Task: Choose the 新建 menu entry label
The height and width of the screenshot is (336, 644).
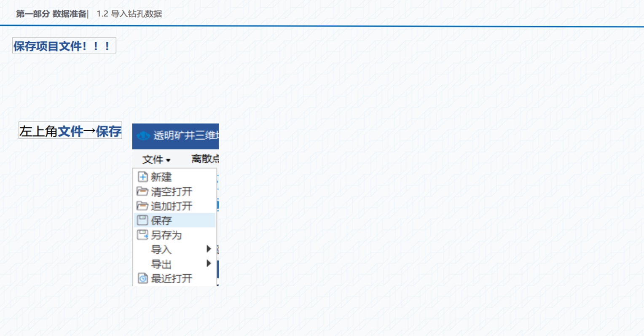Action: tap(161, 177)
